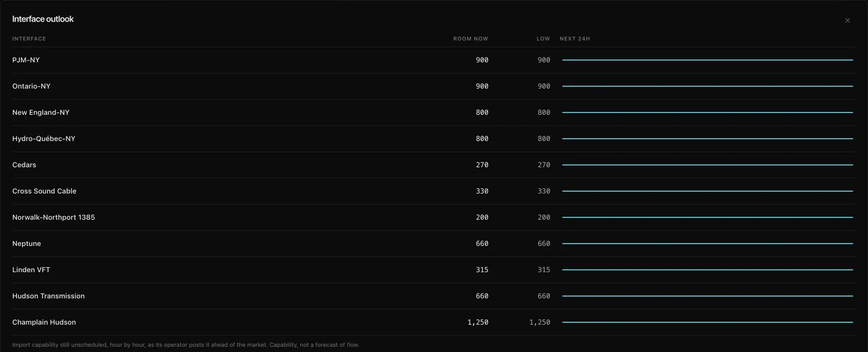Viewport: 868px width, 352px height.
Task: Open the Cross Sound Cable row
Action: tap(434, 191)
